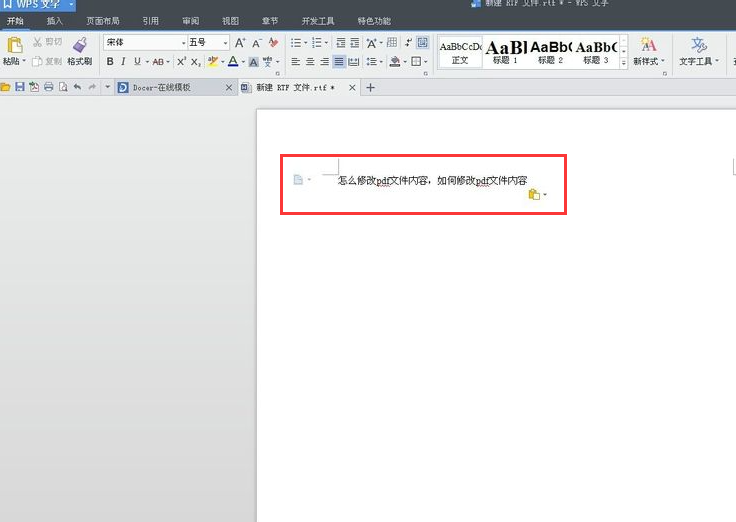This screenshot has width=736, height=522.
Task: Click the font color red A swatch
Action: (x=232, y=62)
